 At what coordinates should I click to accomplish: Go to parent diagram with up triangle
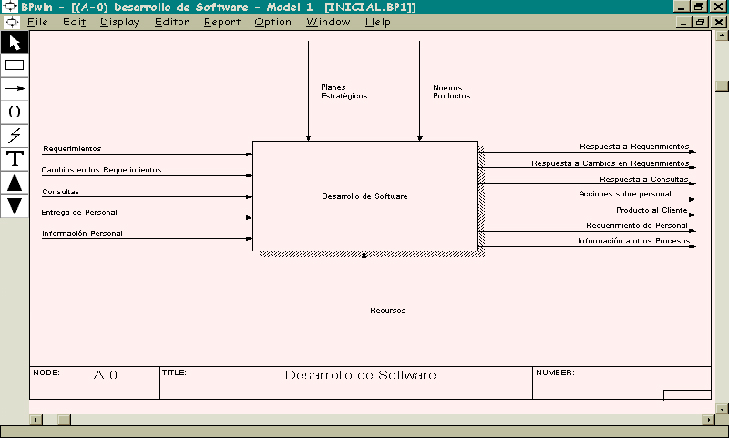15,182
